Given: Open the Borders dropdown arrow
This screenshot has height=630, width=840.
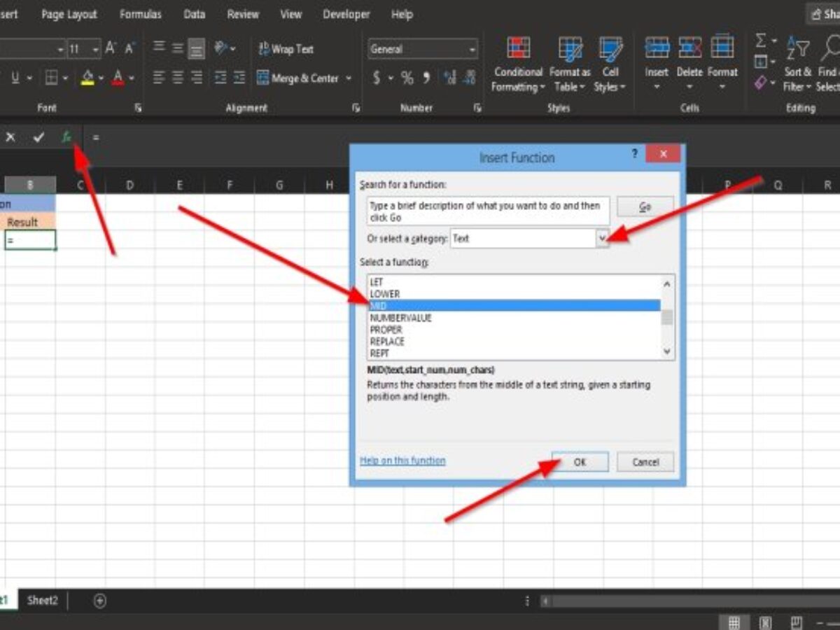Looking at the screenshot, I should pos(66,78).
